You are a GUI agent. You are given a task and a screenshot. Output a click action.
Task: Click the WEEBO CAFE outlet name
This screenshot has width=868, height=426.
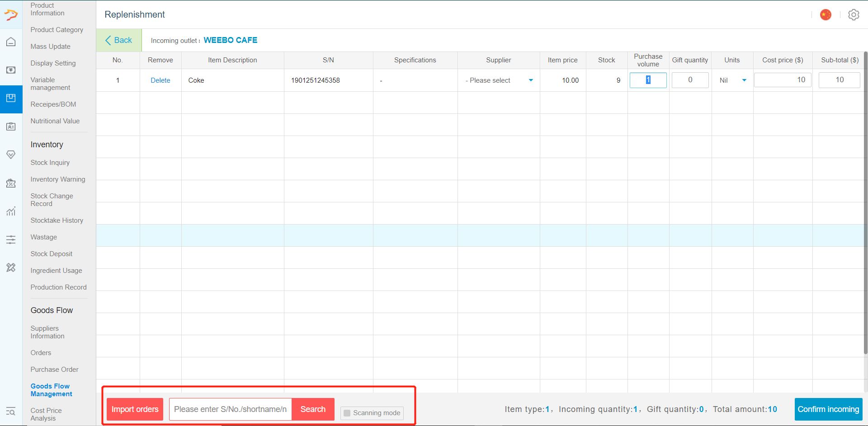point(231,40)
